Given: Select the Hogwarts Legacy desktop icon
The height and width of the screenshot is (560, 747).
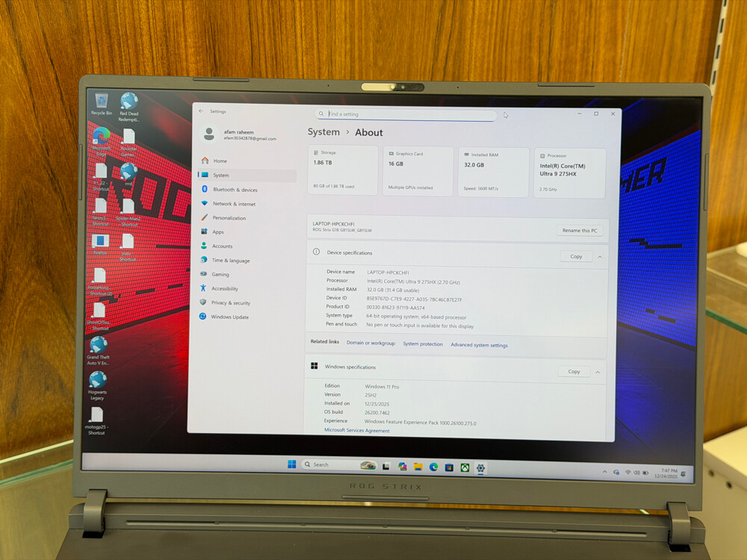Looking at the screenshot, I should [x=97, y=386].
